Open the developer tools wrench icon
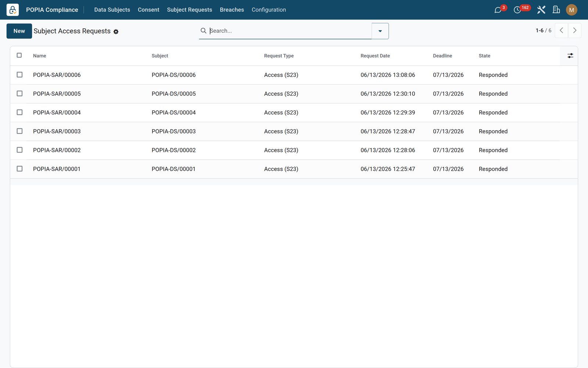The height and width of the screenshot is (368, 588). pyautogui.click(x=541, y=10)
